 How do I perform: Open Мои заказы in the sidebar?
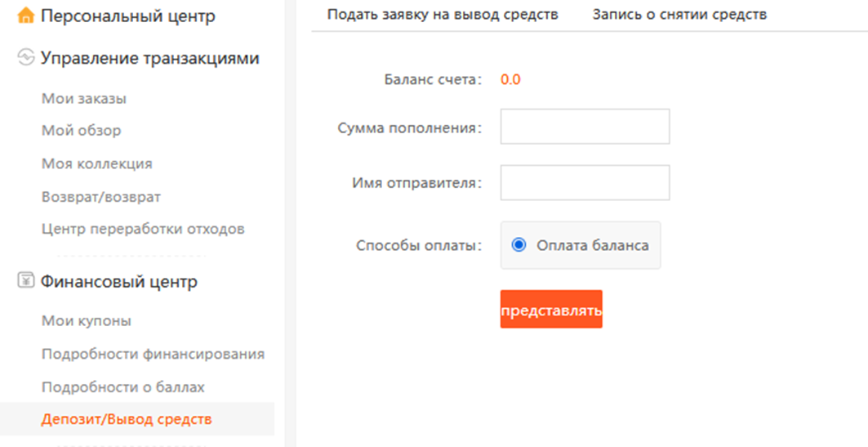pyautogui.click(x=84, y=99)
